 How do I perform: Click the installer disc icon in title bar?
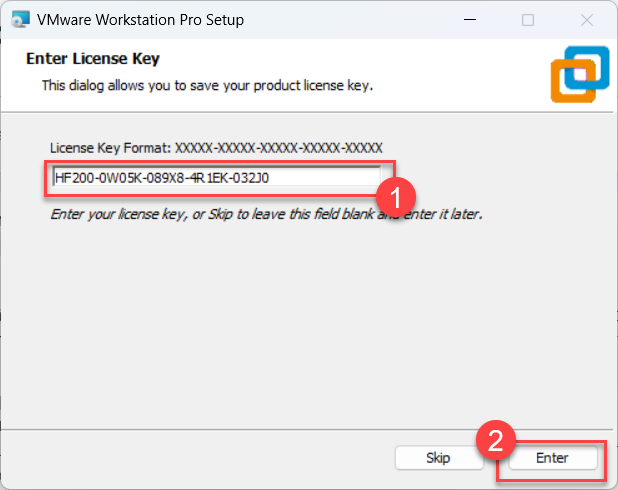20,20
